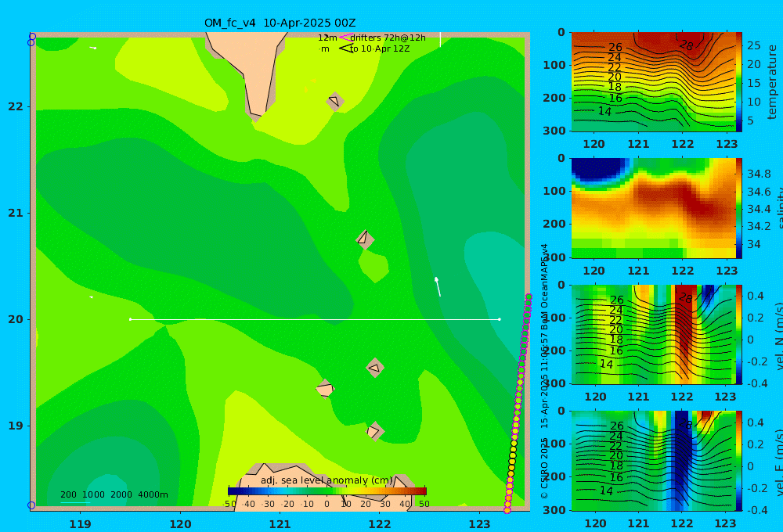783x532 pixels.
Task: Click the vel. N colorbar
Action: [x=738, y=334]
